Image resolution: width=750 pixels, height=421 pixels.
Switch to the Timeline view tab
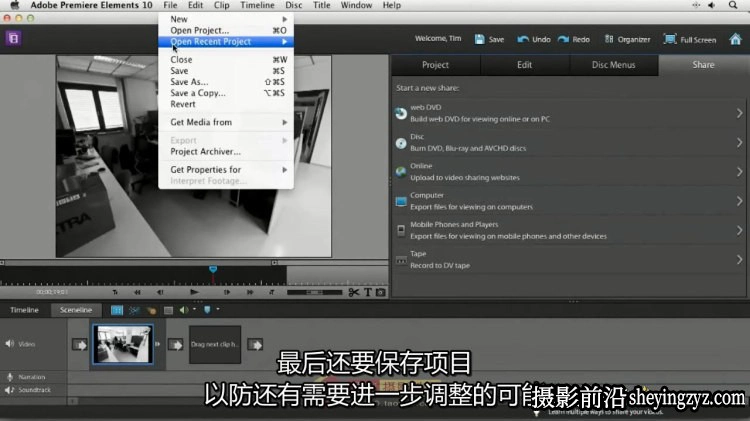click(24, 310)
